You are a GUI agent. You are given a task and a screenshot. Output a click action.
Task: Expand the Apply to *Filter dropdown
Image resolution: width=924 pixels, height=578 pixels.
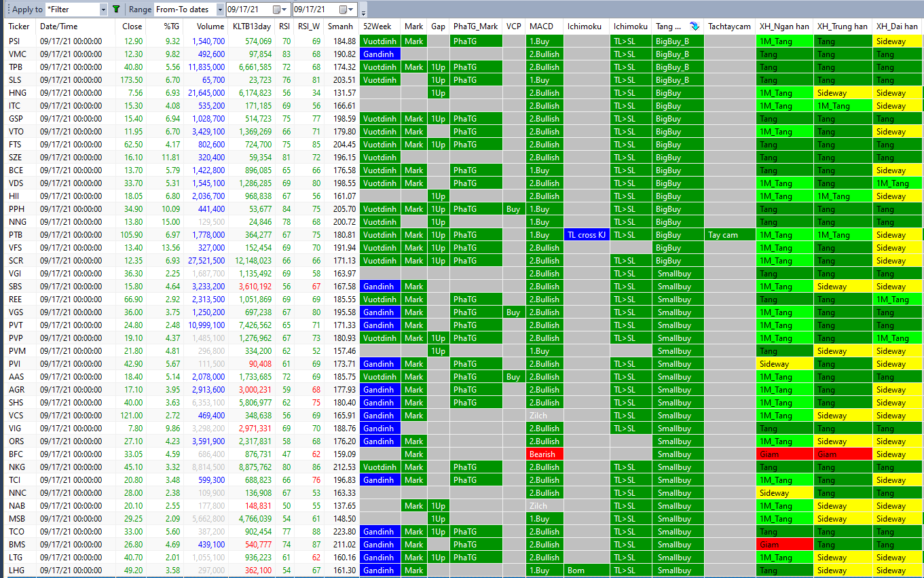(103, 10)
